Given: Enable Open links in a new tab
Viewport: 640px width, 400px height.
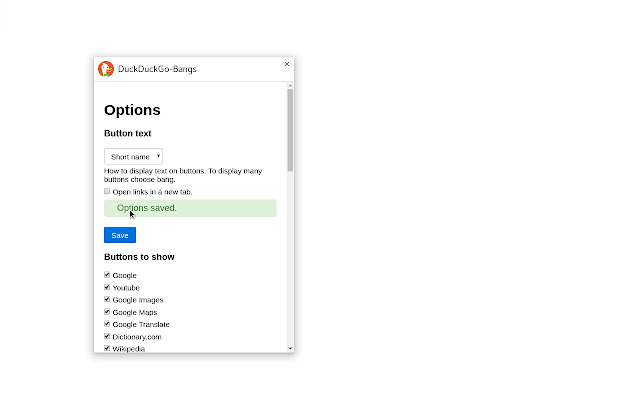Looking at the screenshot, I should coord(107,191).
